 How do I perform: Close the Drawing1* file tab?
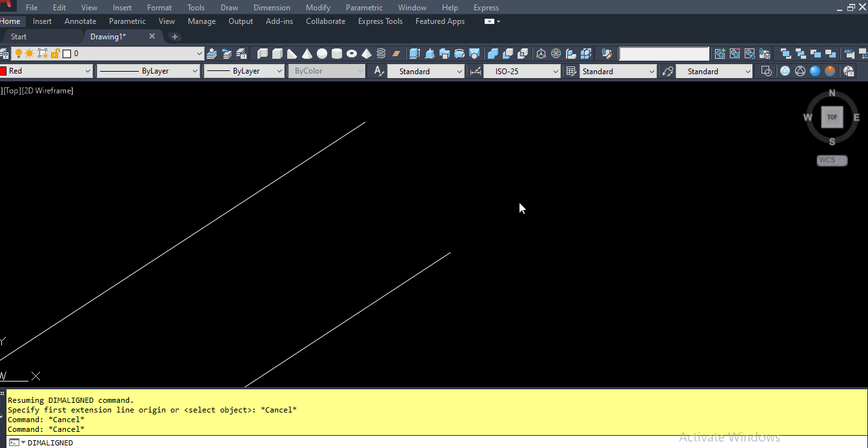152,36
